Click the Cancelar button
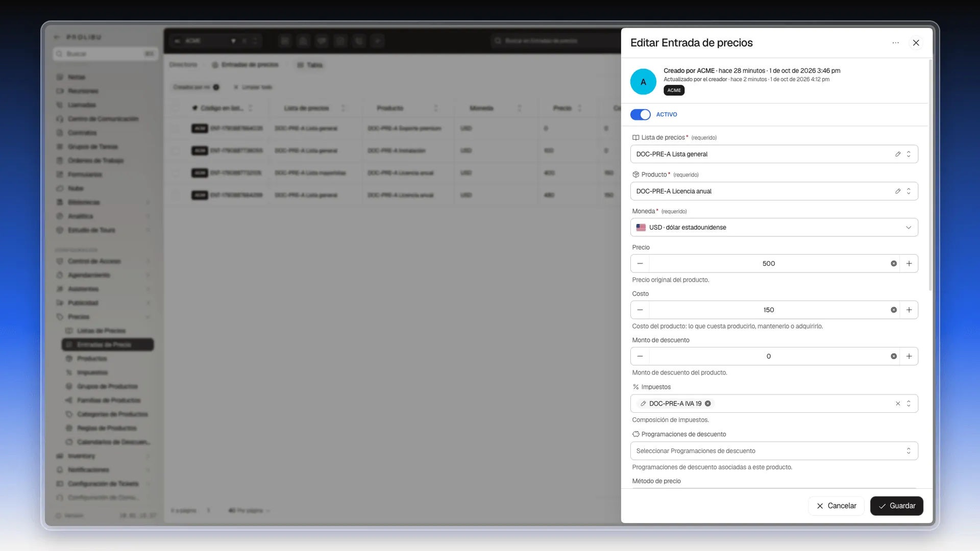Viewport: 980px width, 551px height. coord(836,506)
